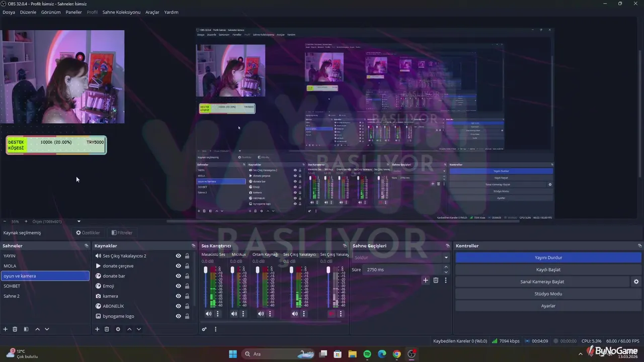This screenshot has height=362, width=644.
Task: Show hidden system tray icons
Action: pos(581,354)
